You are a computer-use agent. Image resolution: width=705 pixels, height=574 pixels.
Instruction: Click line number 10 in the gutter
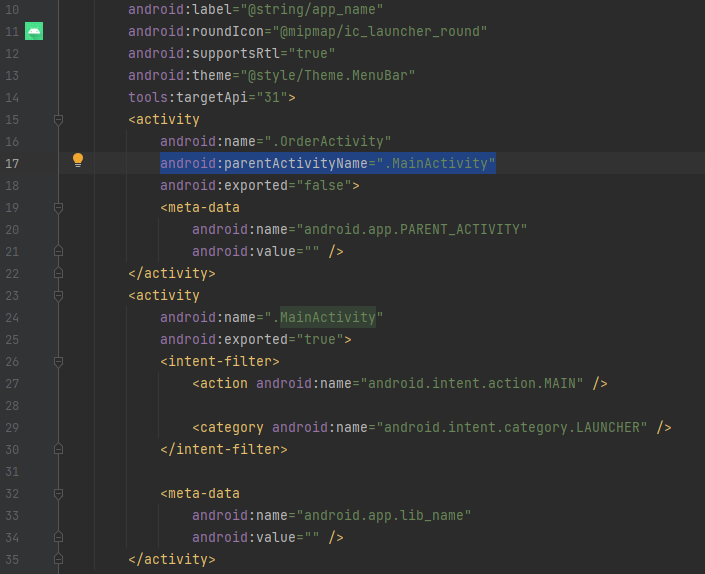coord(12,9)
